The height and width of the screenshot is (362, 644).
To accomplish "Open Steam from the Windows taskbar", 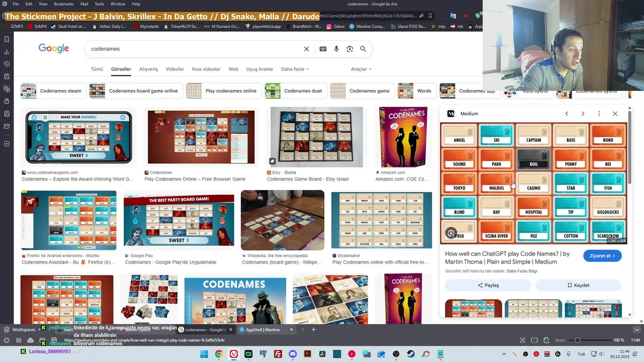I will click(411, 354).
